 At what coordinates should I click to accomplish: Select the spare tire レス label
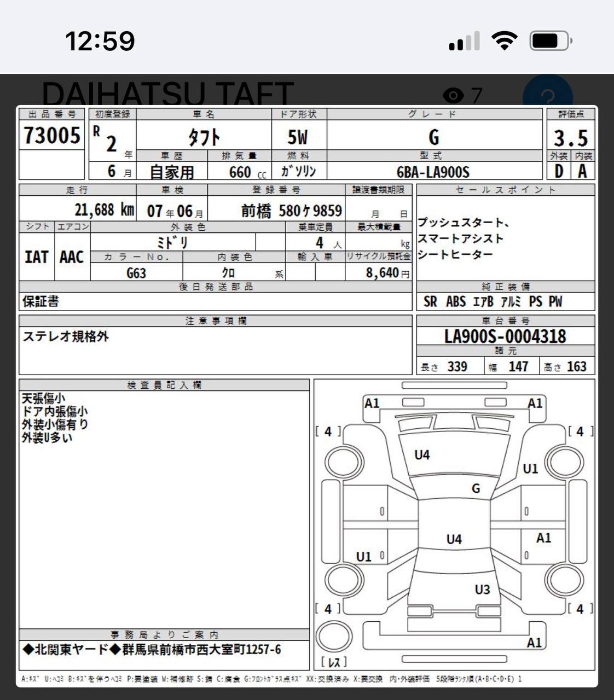point(334,662)
